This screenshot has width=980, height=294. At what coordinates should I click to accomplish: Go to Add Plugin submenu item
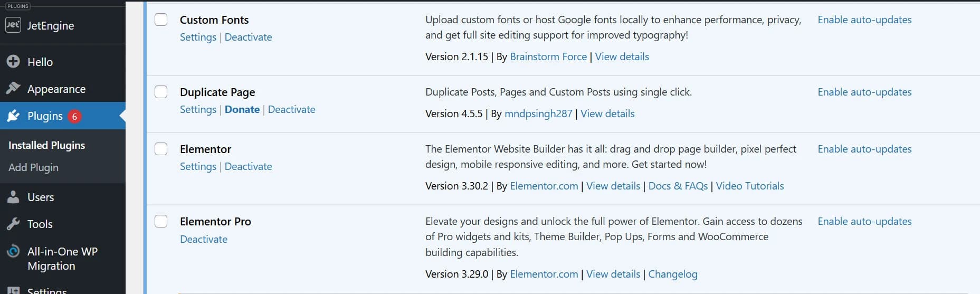click(x=33, y=167)
